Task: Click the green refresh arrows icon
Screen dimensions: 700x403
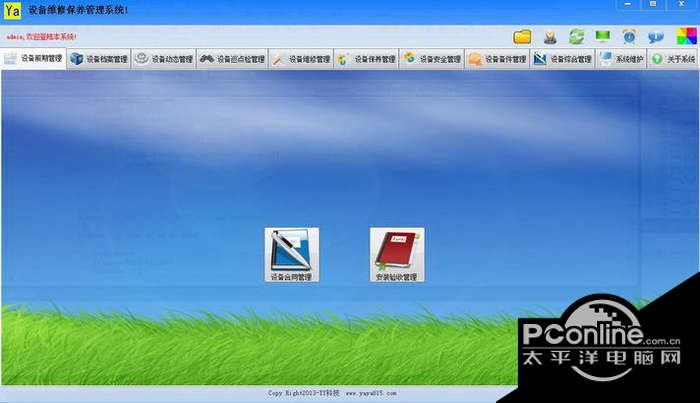Action: (576, 36)
